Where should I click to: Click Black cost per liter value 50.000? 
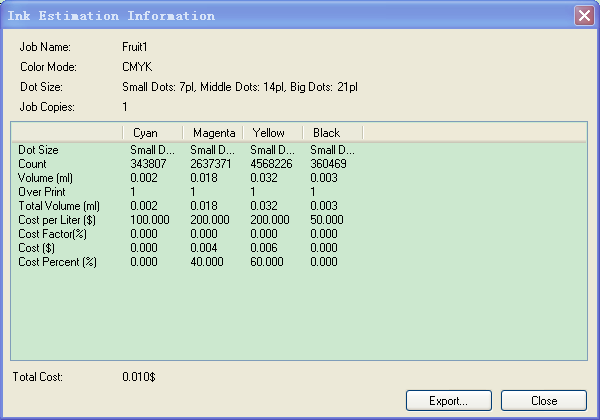coord(329,218)
